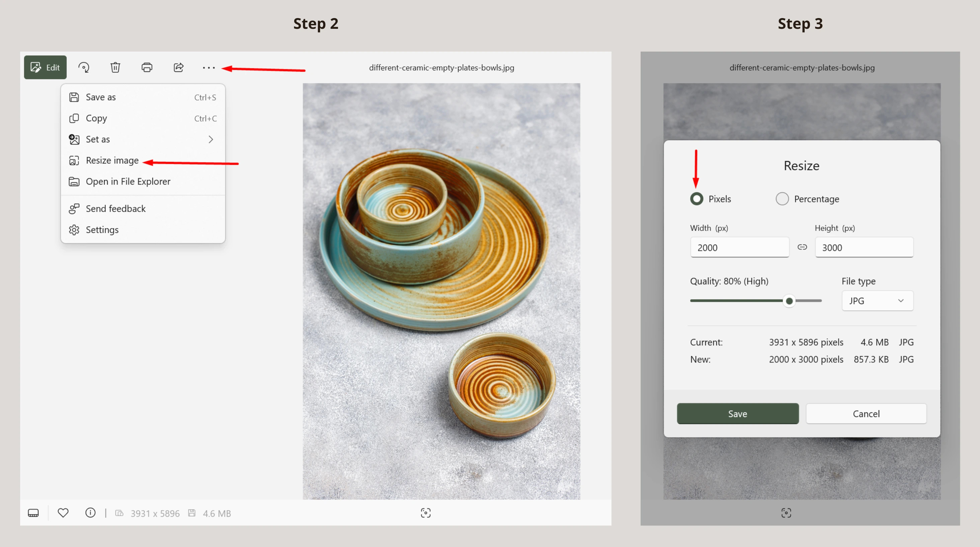Click the Quality: 80% (High) label
980x547 pixels.
[x=729, y=281]
